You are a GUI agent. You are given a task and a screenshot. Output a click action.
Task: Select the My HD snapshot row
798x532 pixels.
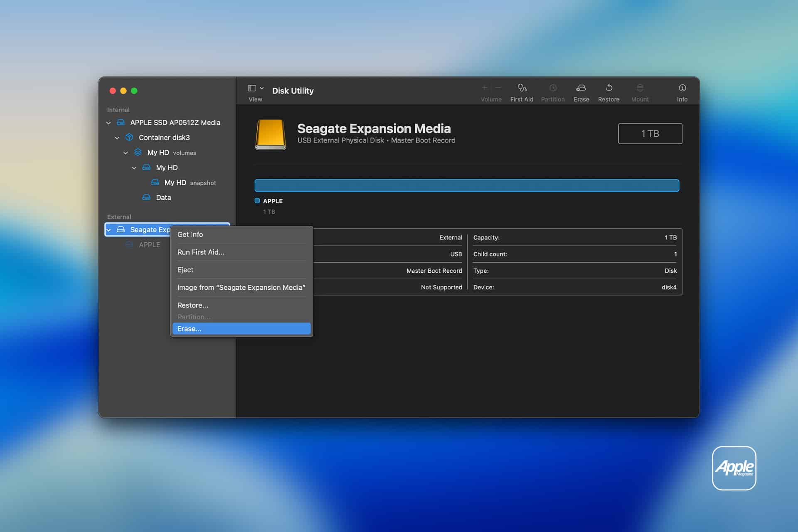(x=167, y=182)
